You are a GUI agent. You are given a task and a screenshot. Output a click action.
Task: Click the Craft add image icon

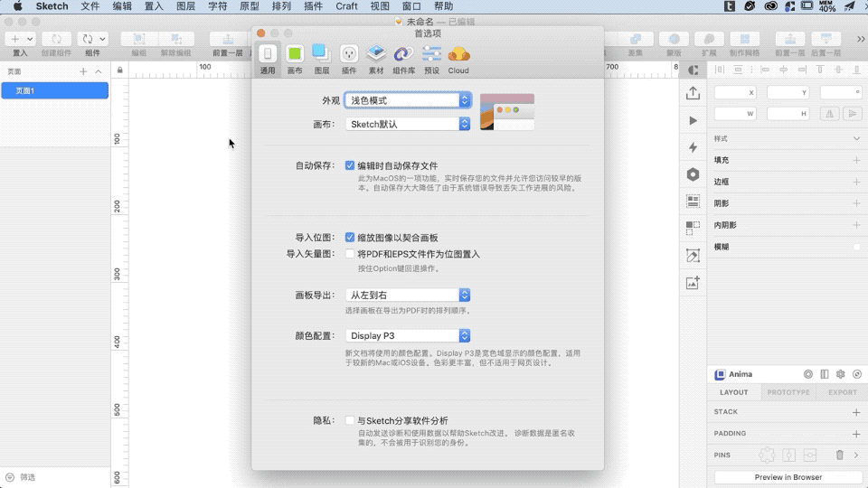click(x=693, y=283)
